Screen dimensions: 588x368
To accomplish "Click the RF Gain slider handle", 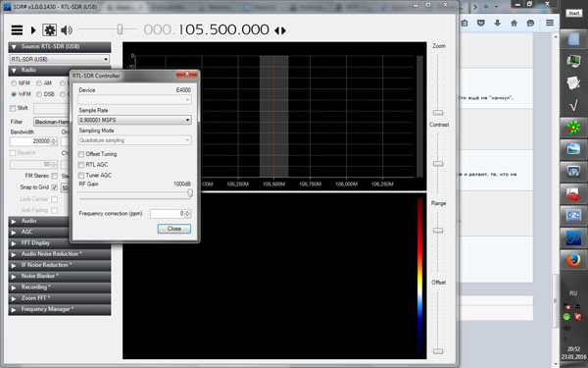I will [190, 193].
